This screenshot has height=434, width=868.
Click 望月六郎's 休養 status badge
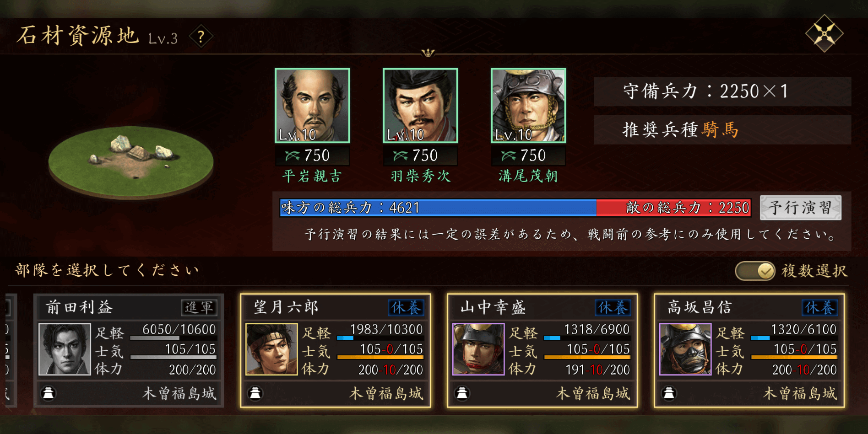pos(406,307)
